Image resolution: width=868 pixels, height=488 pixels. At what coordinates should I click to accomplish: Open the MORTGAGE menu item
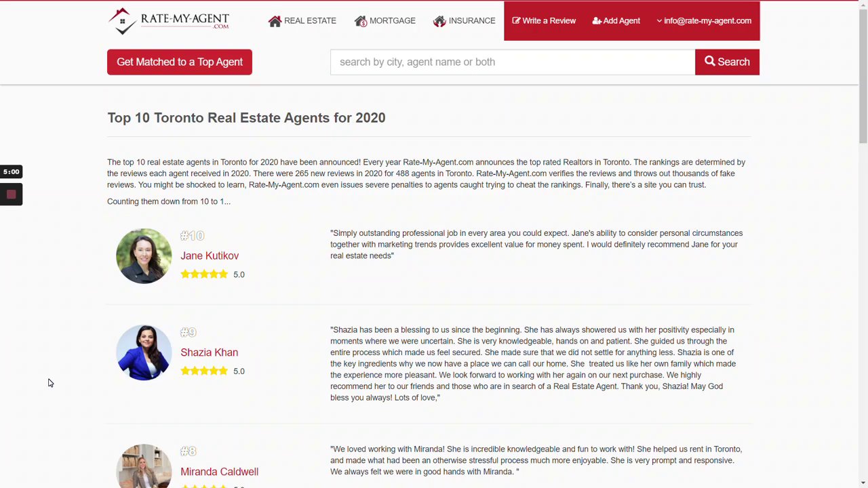point(384,21)
